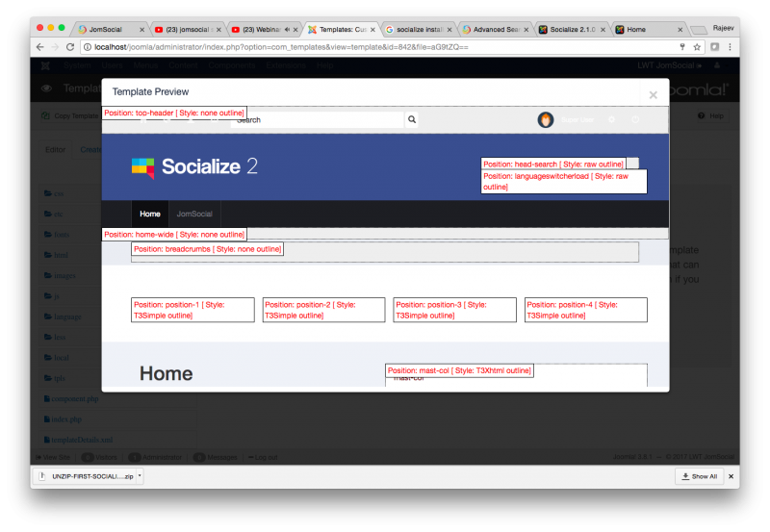Viewport: 770px width, 532px height.
Task: Expand the images folder
Action: [x=60, y=275]
